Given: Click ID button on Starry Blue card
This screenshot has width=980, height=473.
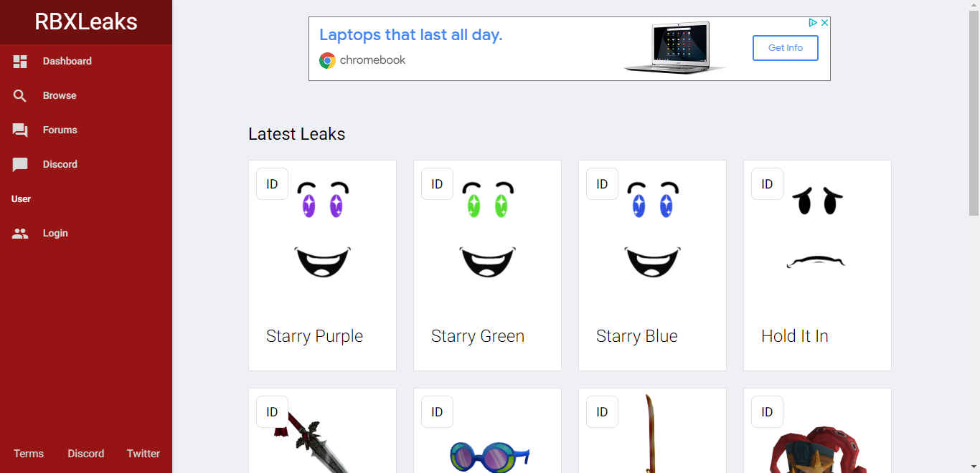Looking at the screenshot, I should click(602, 184).
